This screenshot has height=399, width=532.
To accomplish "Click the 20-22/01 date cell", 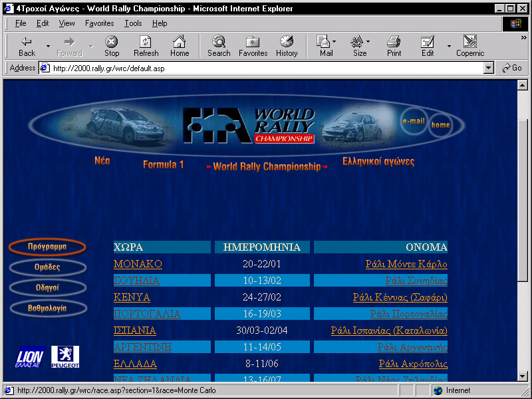I will (262, 264).
